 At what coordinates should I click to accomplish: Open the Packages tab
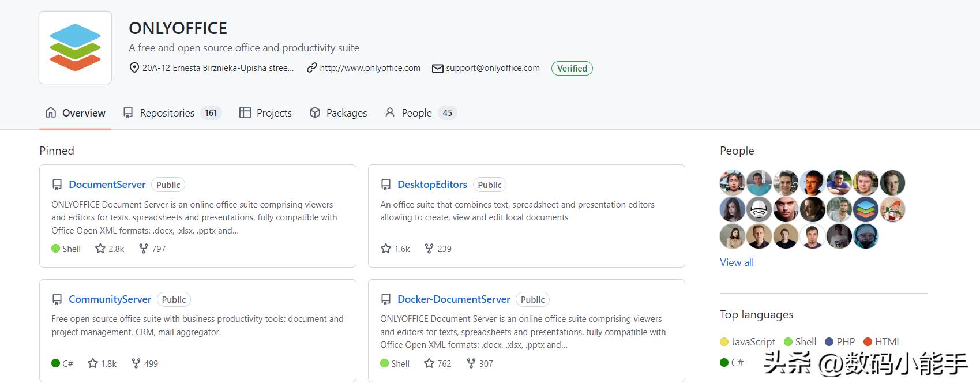[x=346, y=113]
